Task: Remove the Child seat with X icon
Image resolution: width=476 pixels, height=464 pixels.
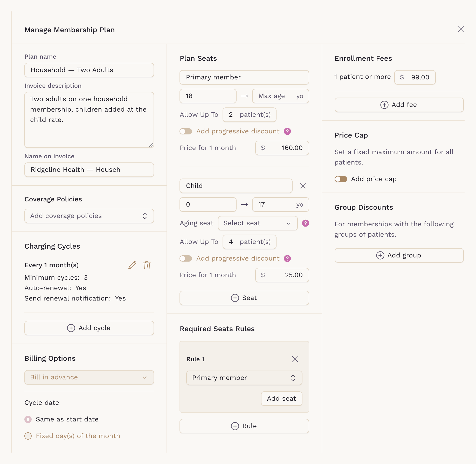Action: pos(303,186)
